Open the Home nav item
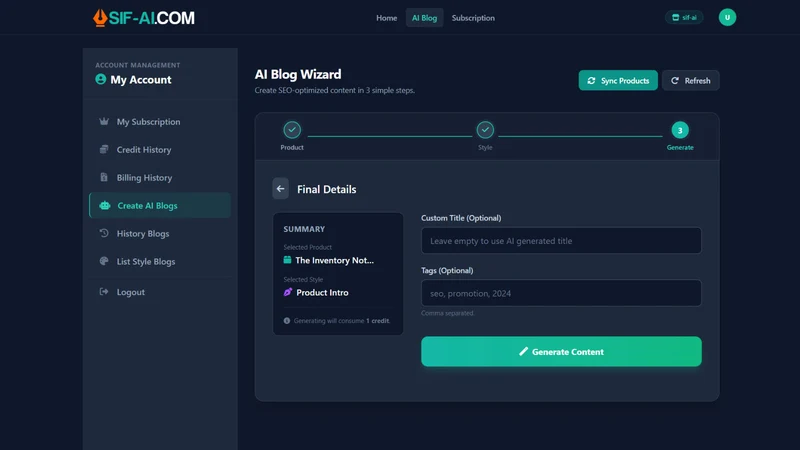 [386, 18]
